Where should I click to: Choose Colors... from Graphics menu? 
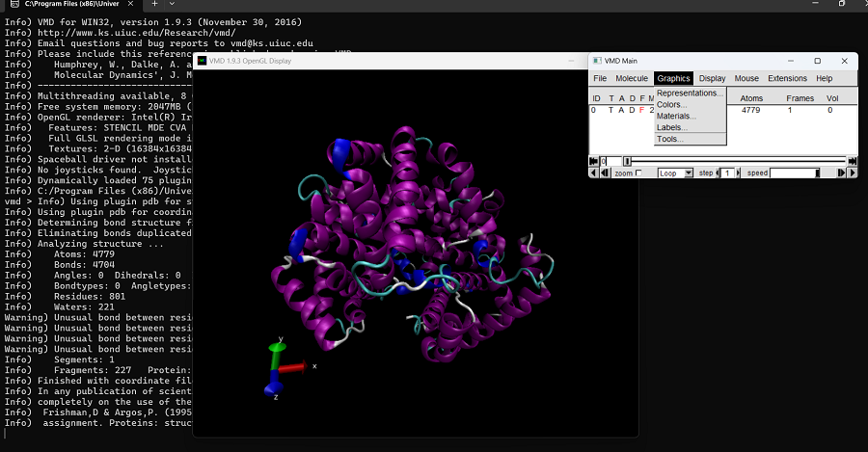[690, 104]
